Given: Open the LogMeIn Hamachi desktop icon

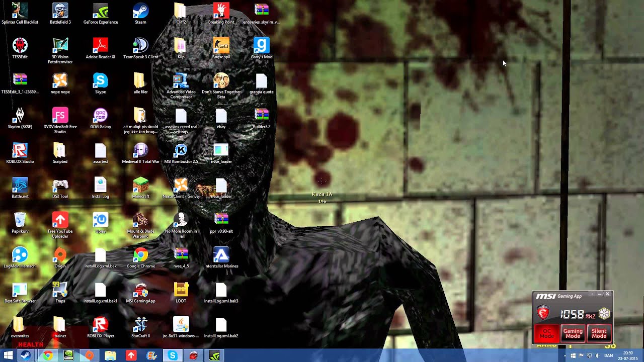Looking at the screenshot, I should pyautogui.click(x=20, y=256).
